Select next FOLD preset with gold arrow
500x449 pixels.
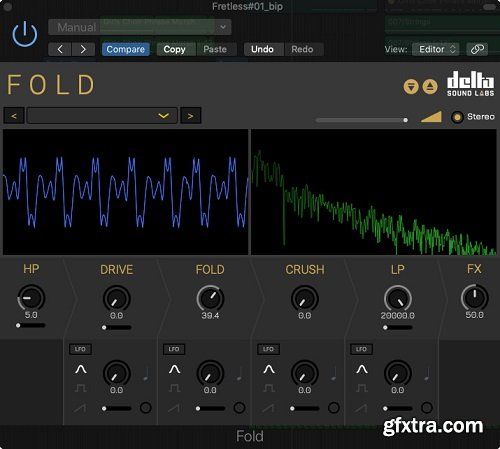tap(190, 116)
